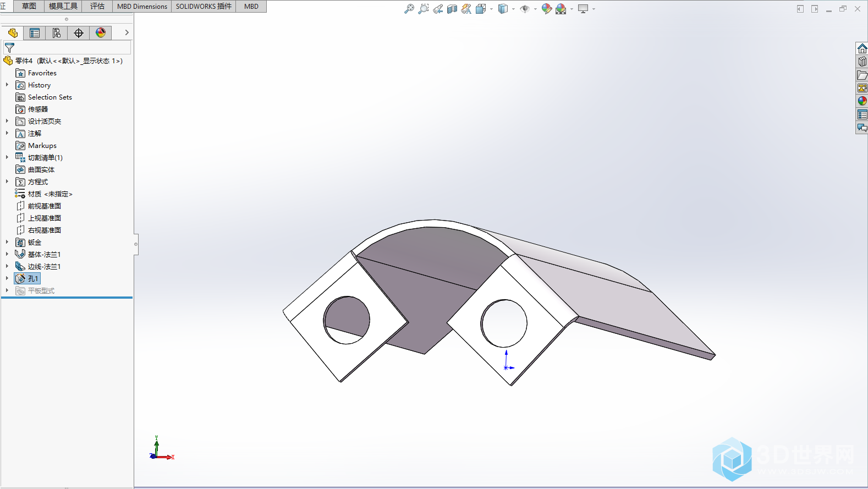Select the Markups folder
This screenshot has height=489, width=868.
(36, 146)
